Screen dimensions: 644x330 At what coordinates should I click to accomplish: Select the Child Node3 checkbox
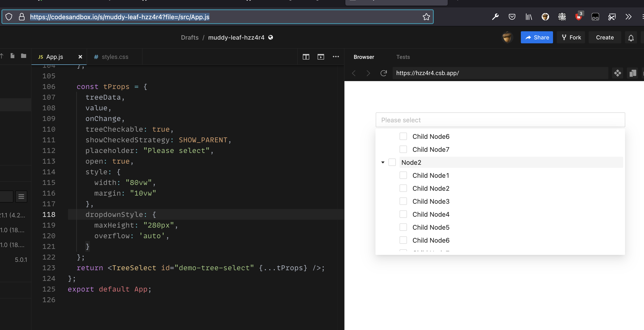pos(403,201)
